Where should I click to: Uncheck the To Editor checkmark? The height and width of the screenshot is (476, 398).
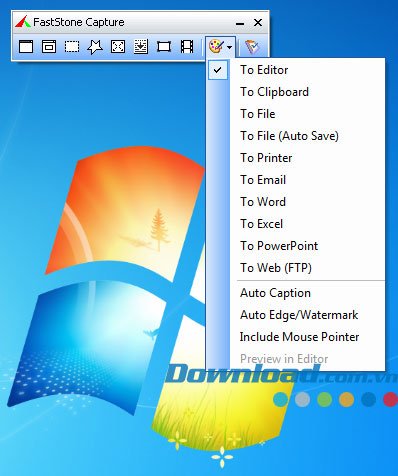[218, 70]
